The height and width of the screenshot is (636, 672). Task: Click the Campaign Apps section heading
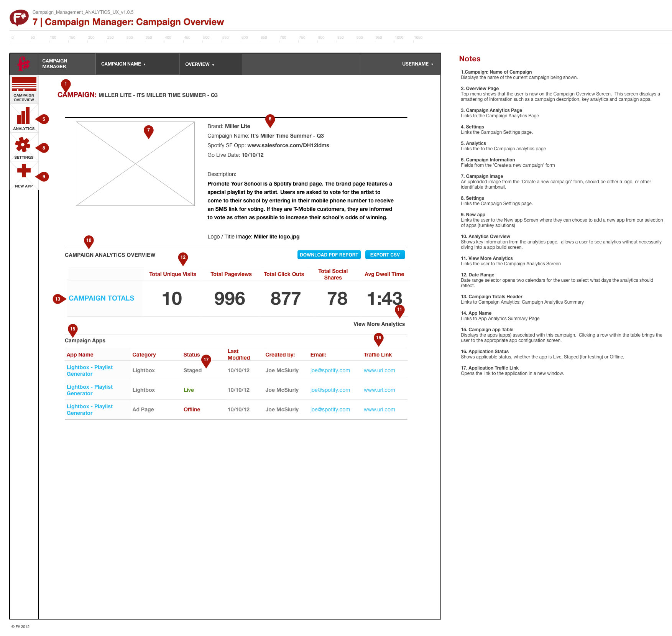click(85, 341)
